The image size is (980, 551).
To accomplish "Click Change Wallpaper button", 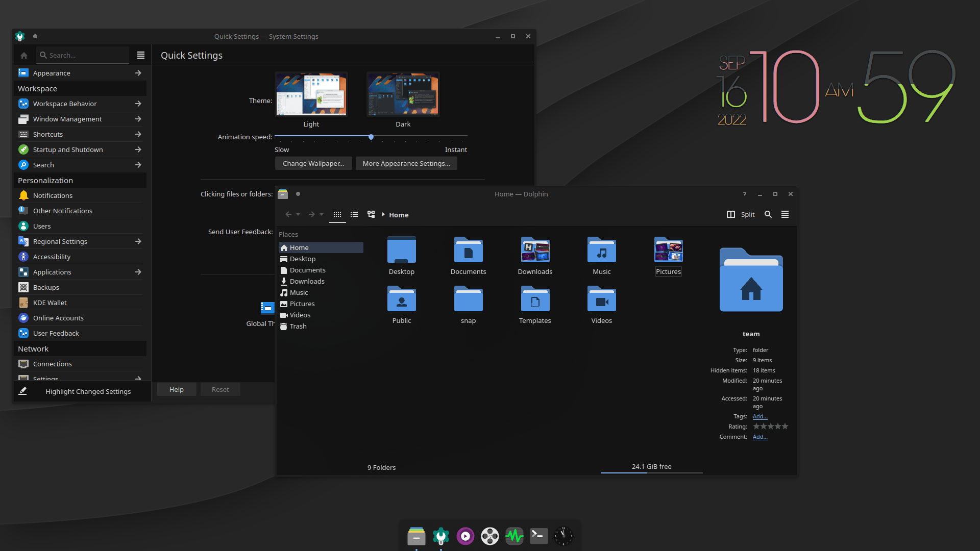I will pyautogui.click(x=313, y=163).
